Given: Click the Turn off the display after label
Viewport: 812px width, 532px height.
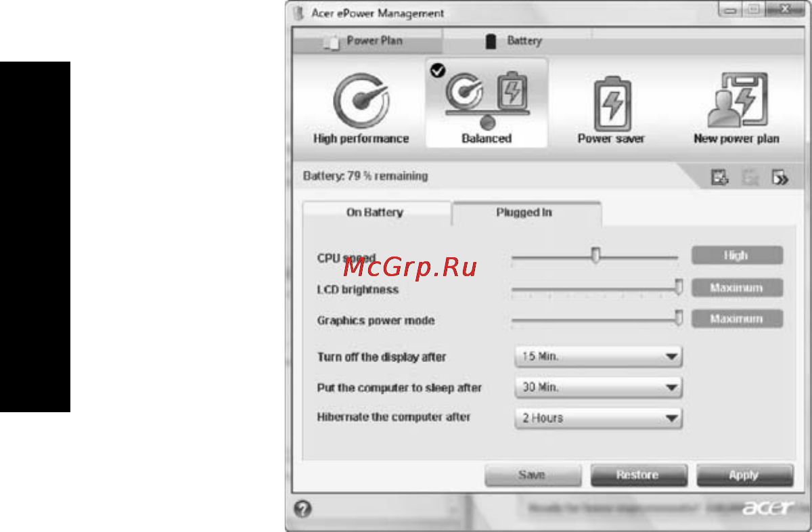Looking at the screenshot, I should [382, 357].
